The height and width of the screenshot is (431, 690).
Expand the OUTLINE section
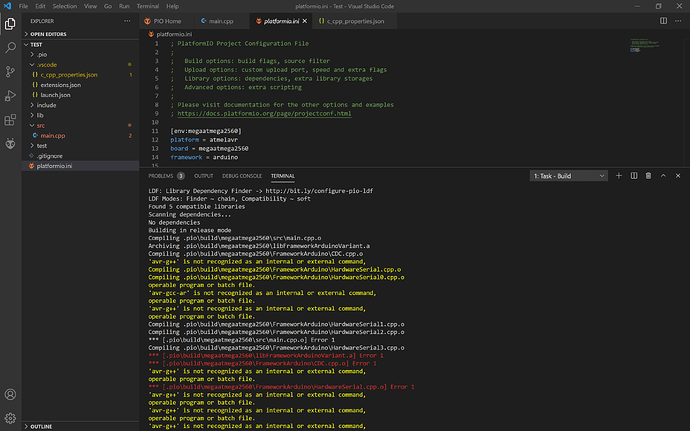point(41,426)
